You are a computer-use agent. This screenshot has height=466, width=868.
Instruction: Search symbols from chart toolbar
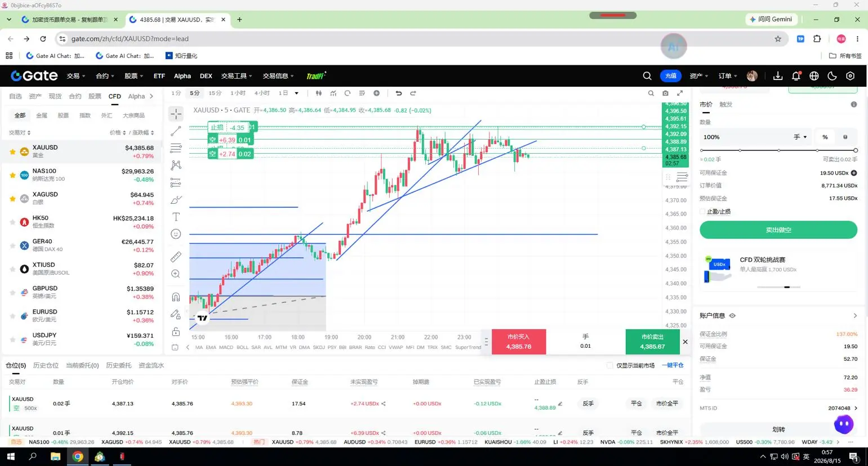pyautogui.click(x=651, y=93)
